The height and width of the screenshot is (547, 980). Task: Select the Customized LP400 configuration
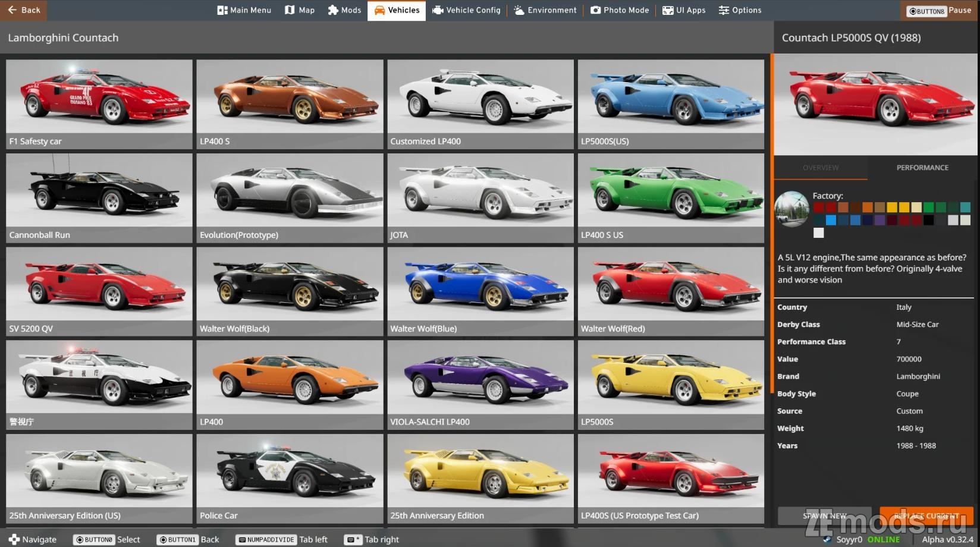[x=480, y=104]
